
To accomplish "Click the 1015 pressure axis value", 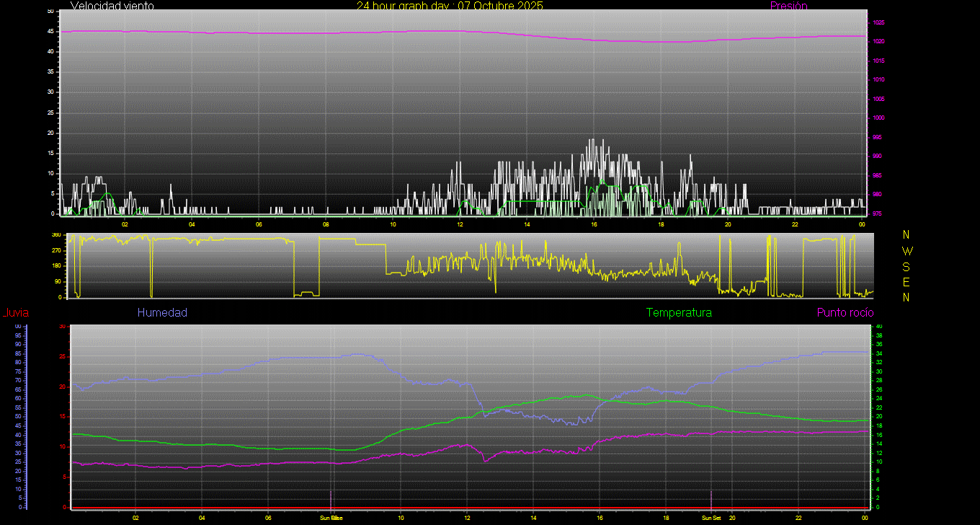I will click(879, 61).
